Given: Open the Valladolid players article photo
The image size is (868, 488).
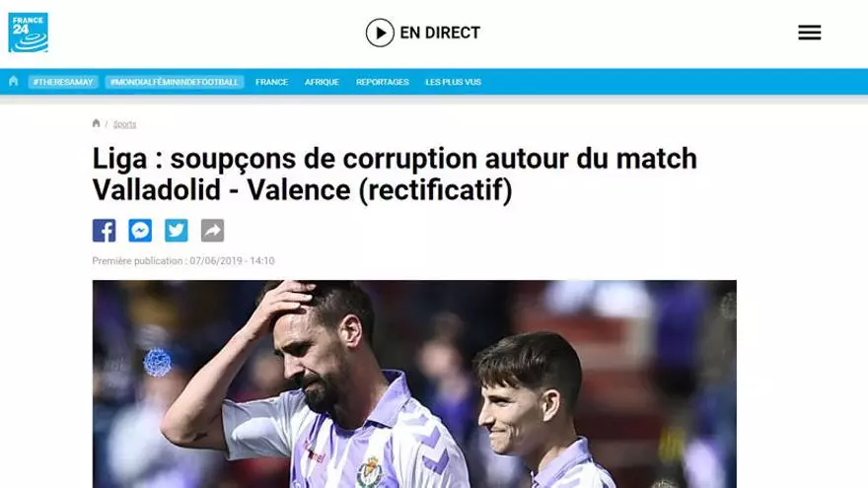Looking at the screenshot, I should [414, 383].
